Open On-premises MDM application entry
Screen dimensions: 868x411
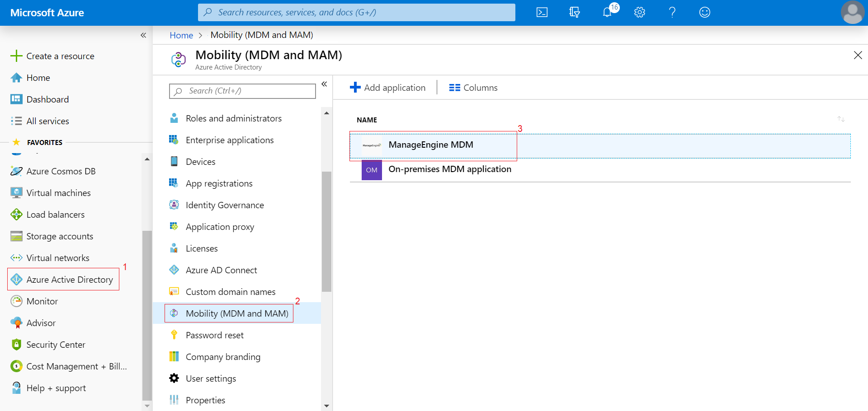pyautogui.click(x=449, y=169)
